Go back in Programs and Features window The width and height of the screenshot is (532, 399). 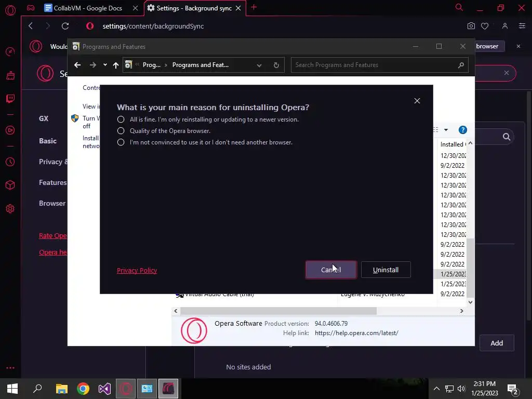(77, 65)
